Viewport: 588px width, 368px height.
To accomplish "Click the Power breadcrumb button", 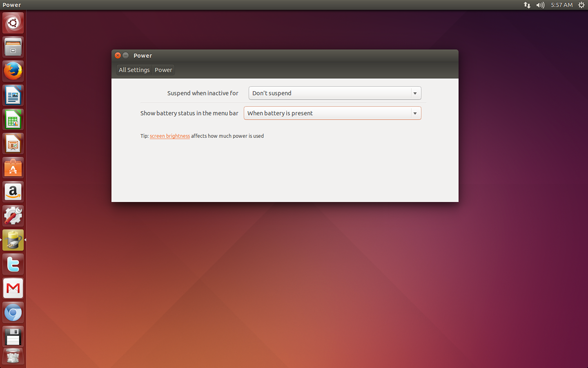I will click(x=163, y=70).
